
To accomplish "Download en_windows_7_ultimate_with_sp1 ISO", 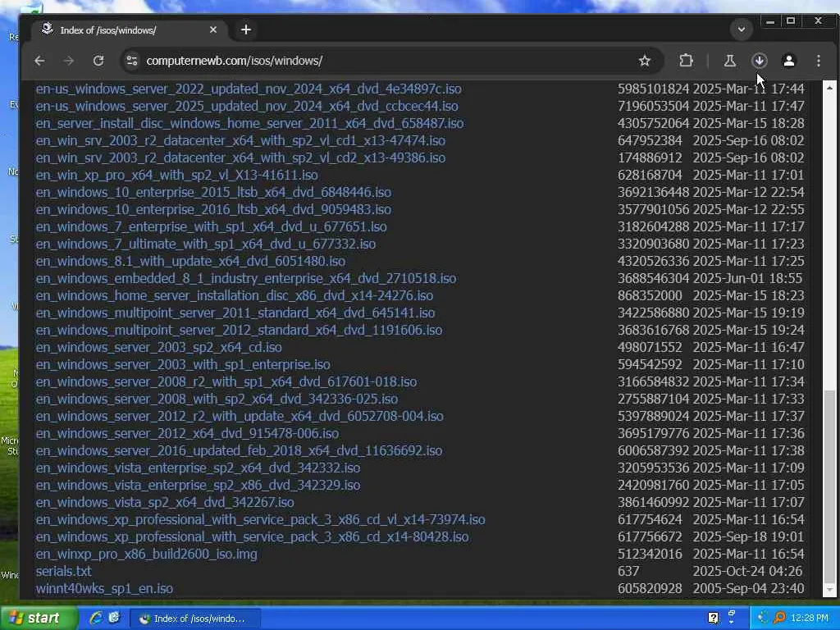I will click(206, 244).
